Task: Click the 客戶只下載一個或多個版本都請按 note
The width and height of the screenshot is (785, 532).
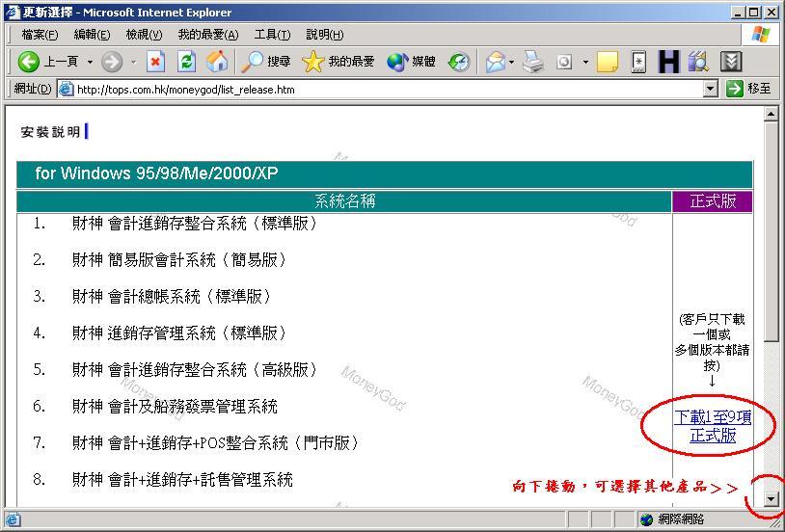Action: pos(712,343)
